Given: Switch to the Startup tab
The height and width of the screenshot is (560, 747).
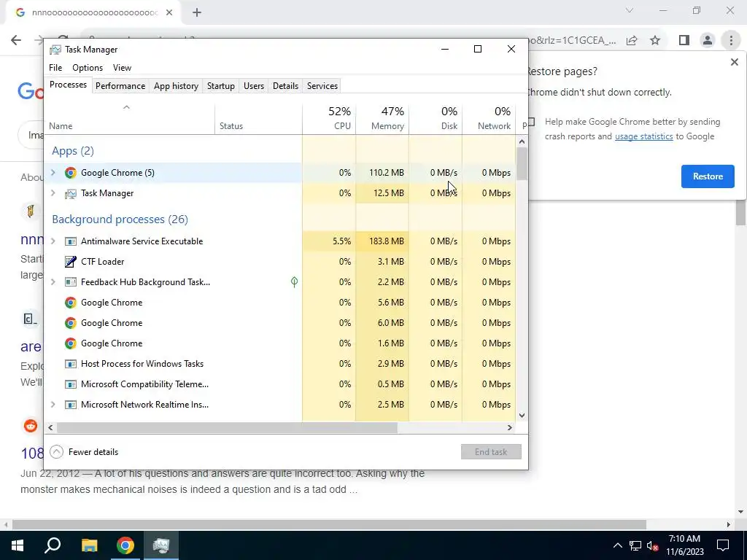Looking at the screenshot, I should (220, 86).
